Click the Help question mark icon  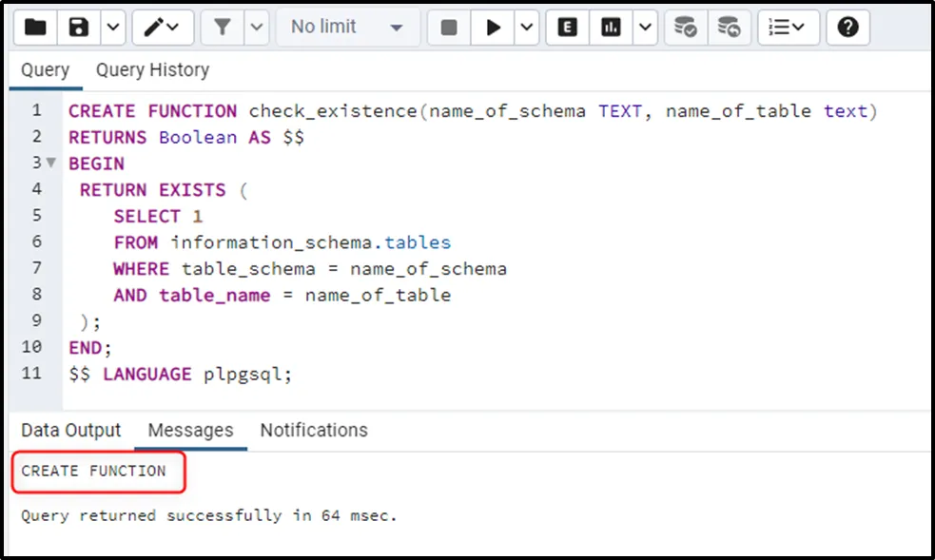847,28
